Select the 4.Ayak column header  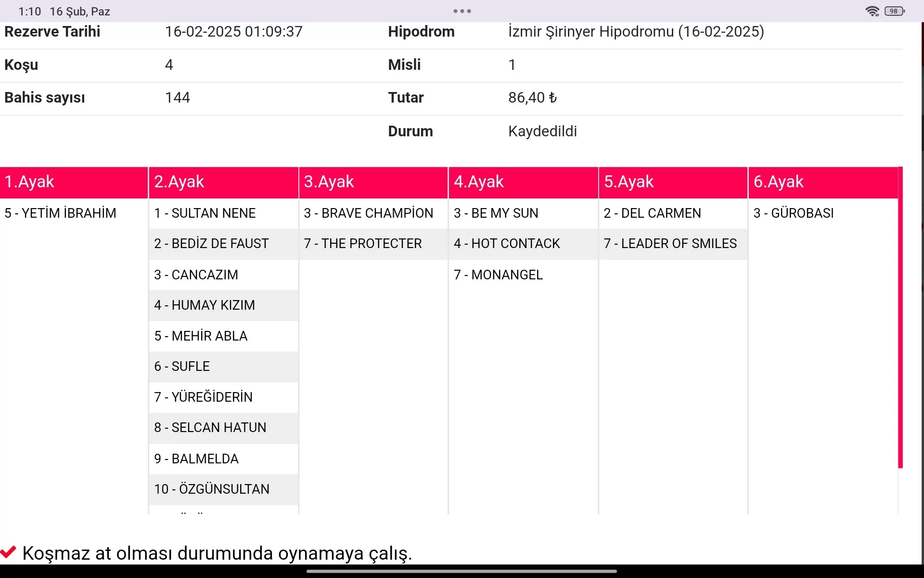click(x=523, y=182)
